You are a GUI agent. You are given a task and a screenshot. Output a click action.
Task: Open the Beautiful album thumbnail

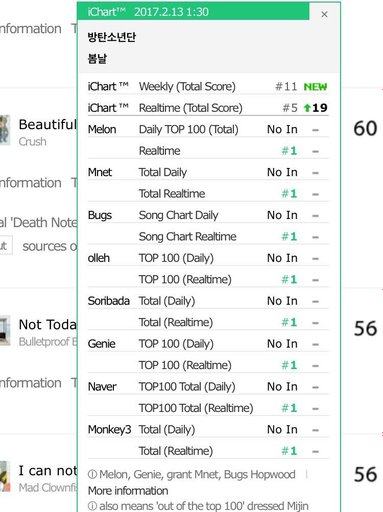click(x=5, y=130)
